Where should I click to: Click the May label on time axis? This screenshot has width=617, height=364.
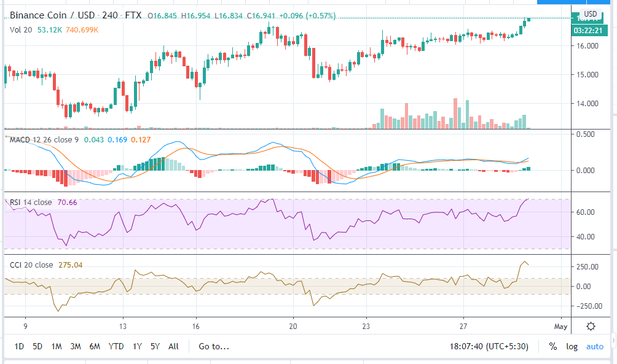point(560,327)
